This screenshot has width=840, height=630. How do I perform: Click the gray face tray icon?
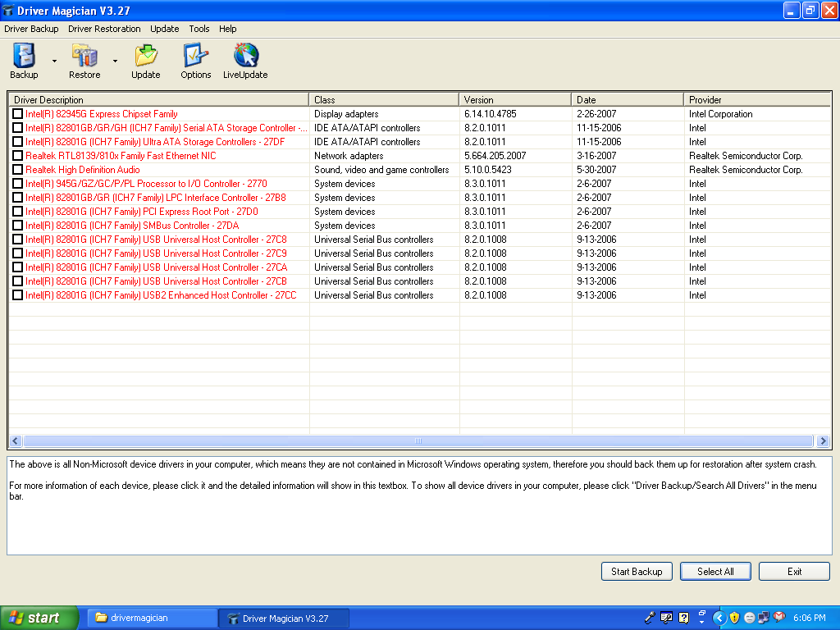coord(750,618)
